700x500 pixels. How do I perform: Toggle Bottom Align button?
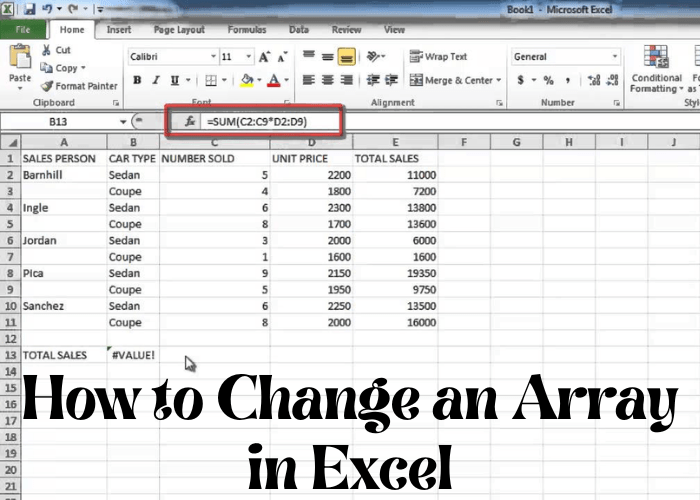pos(346,56)
